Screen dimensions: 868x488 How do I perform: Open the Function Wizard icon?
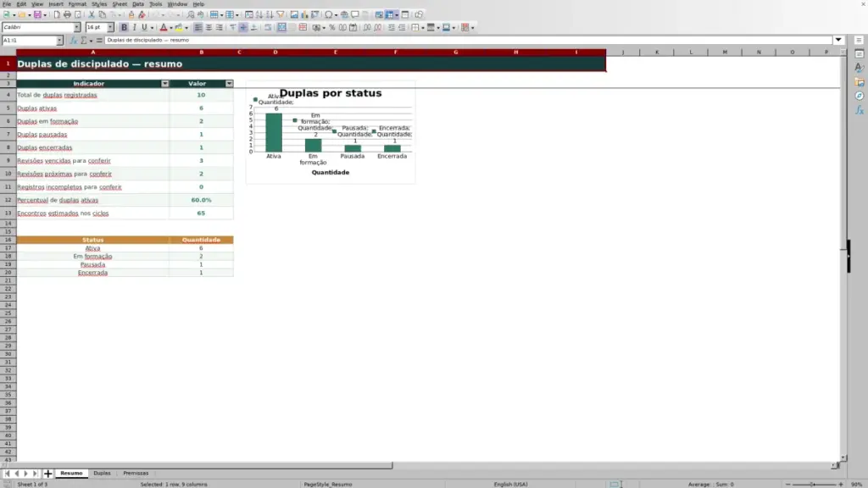pyautogui.click(x=73, y=40)
